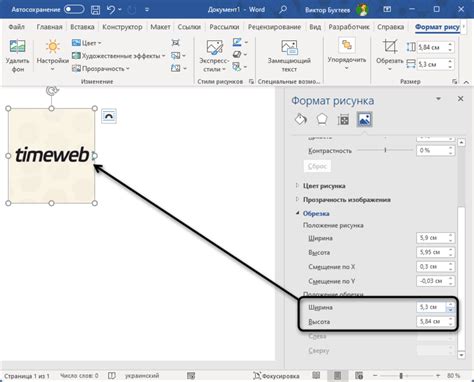Close the Формат рисунка pane
This screenshot has width=474, height=382.
pos(461,99)
